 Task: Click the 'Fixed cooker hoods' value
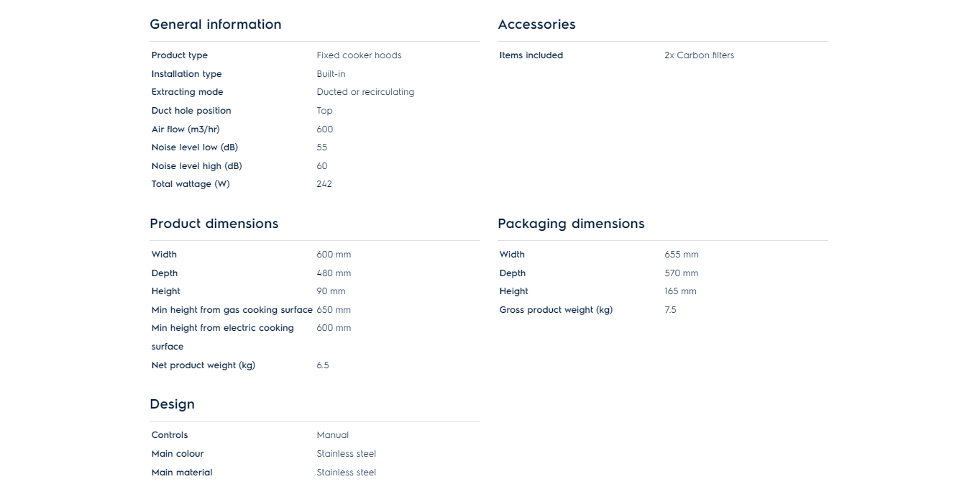coord(359,55)
